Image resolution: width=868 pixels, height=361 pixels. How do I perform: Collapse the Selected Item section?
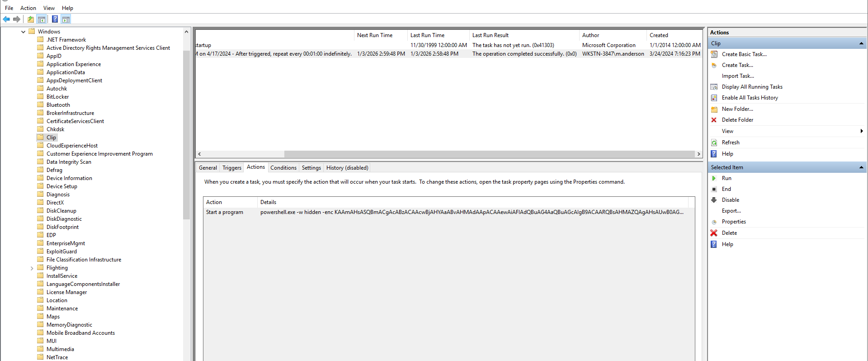(861, 167)
